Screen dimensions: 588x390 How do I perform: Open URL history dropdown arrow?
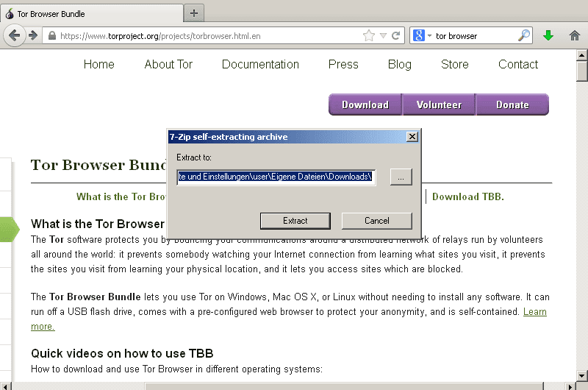[383, 35]
